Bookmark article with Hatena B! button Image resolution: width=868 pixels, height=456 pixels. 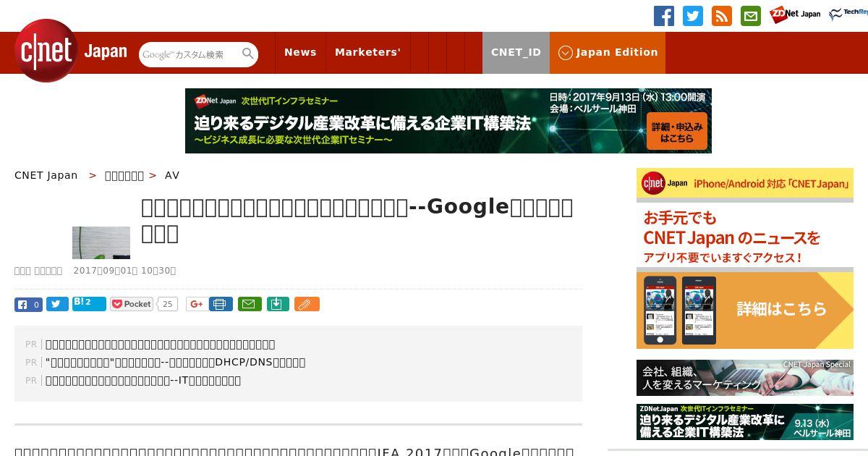[89, 303]
